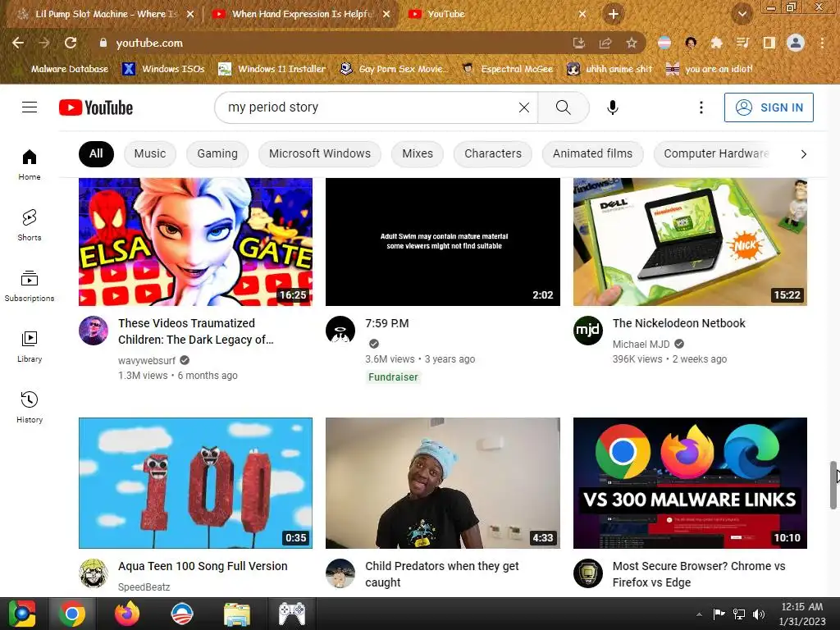Open the wavywebsurf channel avatar
Screen dimensions: 840x630
(94, 331)
